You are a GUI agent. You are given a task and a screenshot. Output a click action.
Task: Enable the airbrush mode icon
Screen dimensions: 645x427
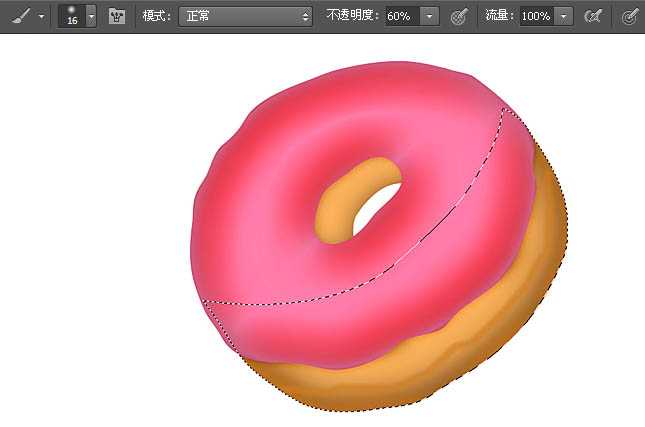pyautogui.click(x=593, y=16)
